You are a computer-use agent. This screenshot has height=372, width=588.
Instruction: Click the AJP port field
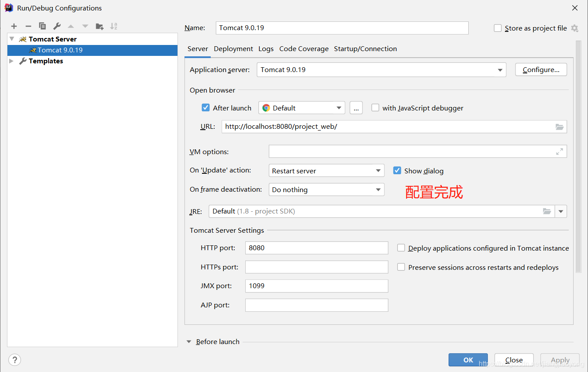[317, 305]
